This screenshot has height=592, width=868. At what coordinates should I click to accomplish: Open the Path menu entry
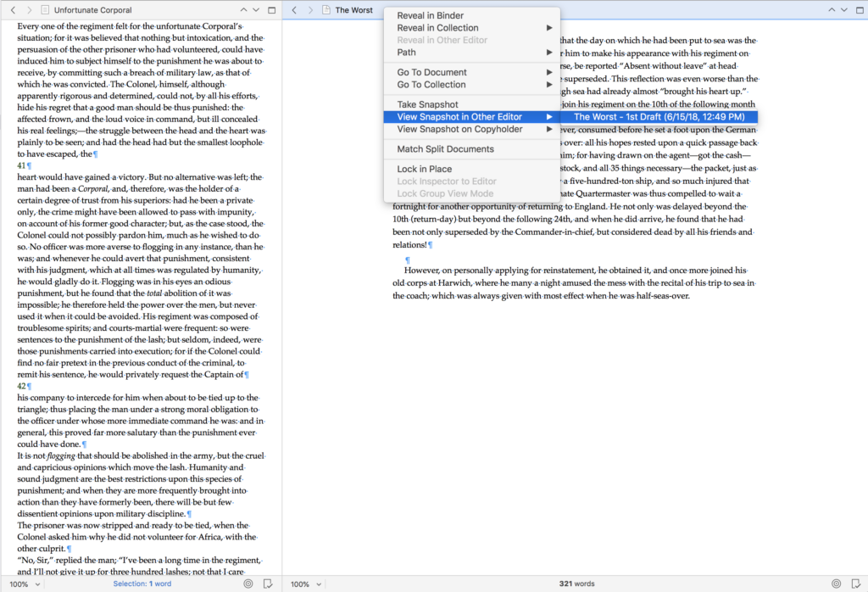(471, 52)
